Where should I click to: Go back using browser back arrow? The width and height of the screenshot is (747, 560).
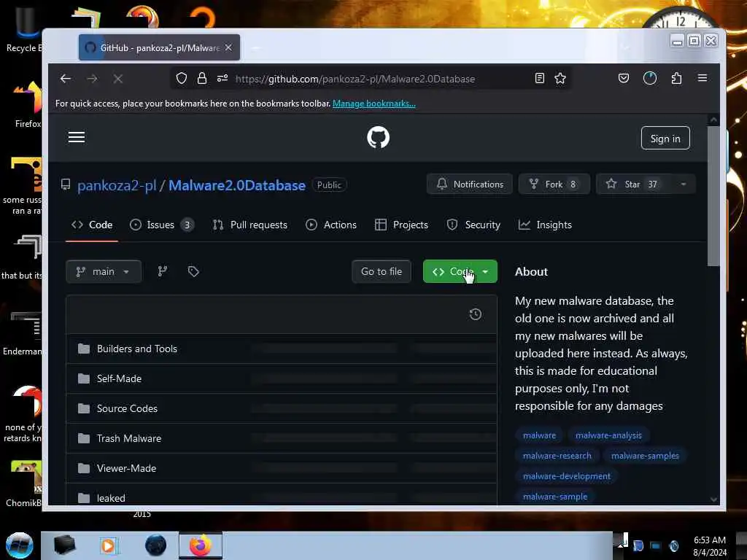(65, 79)
